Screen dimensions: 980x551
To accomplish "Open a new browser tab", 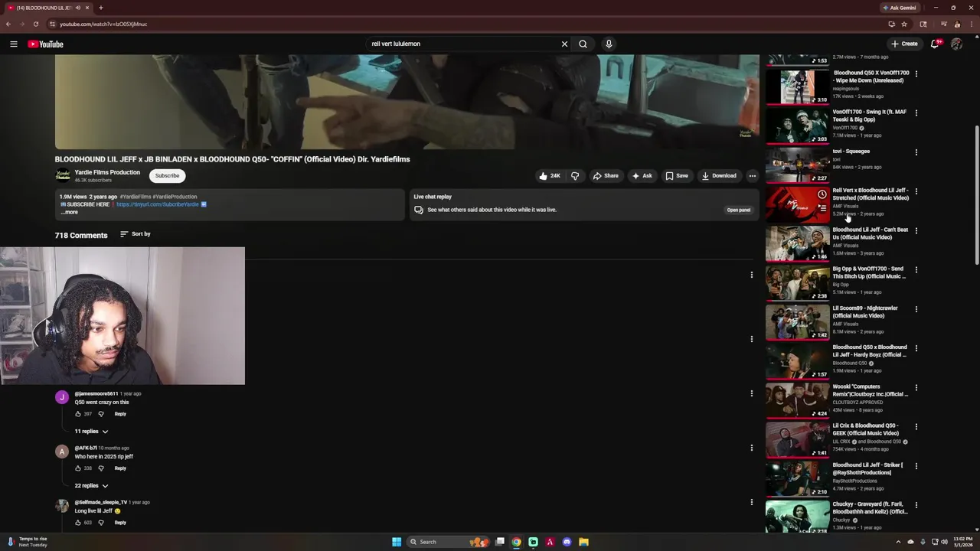I will pyautogui.click(x=100, y=8).
